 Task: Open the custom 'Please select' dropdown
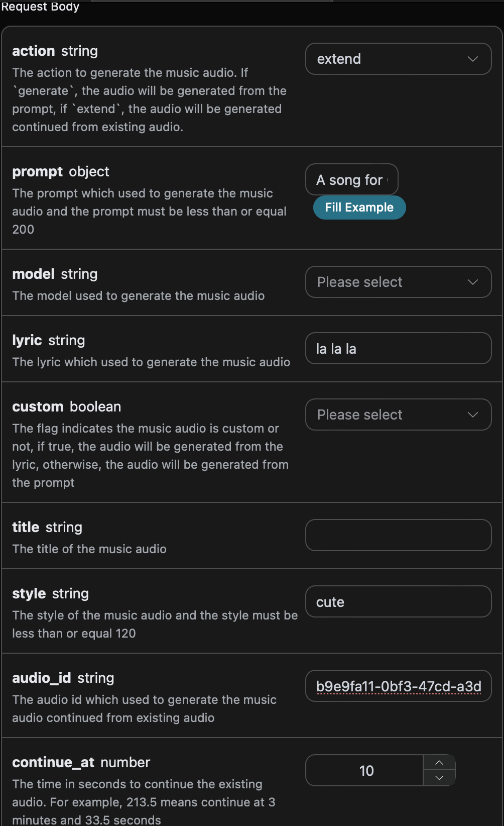tap(398, 415)
